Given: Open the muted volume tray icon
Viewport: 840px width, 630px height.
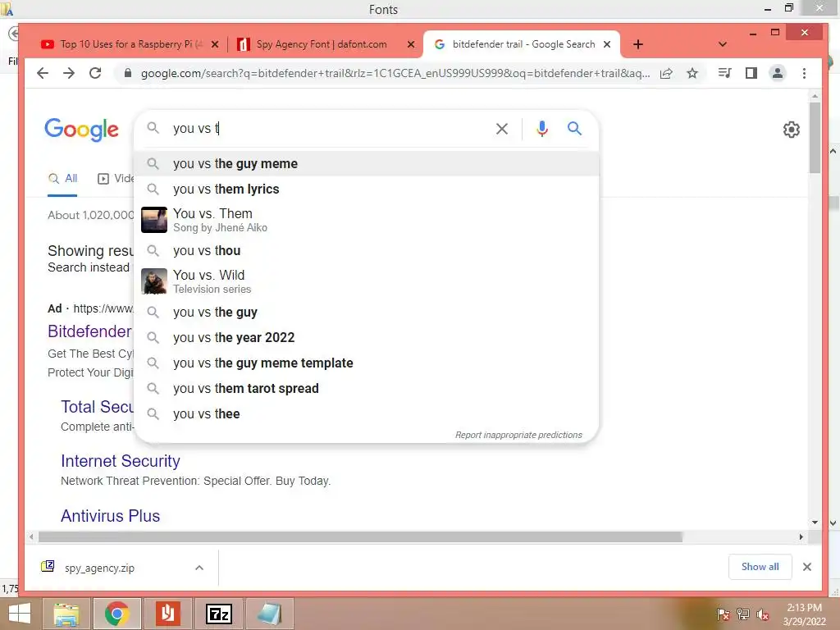Looking at the screenshot, I should (763, 614).
